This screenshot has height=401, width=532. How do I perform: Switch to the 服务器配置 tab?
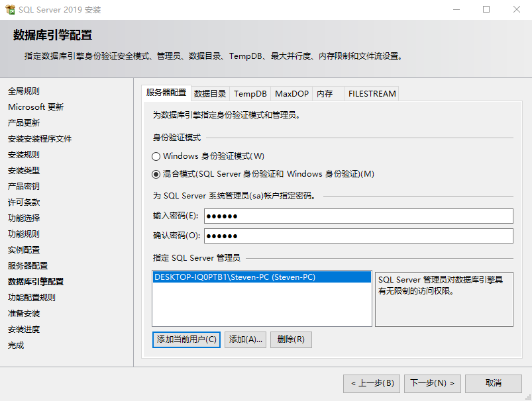pyautogui.click(x=166, y=93)
